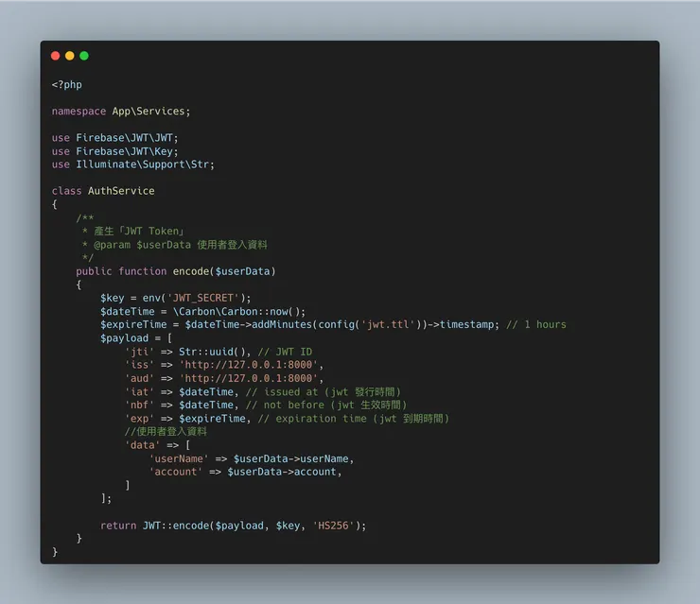The image size is (700, 604).
Task: Click the '$expireTime = $dateTime->addMinutes' line
Action: point(333,325)
